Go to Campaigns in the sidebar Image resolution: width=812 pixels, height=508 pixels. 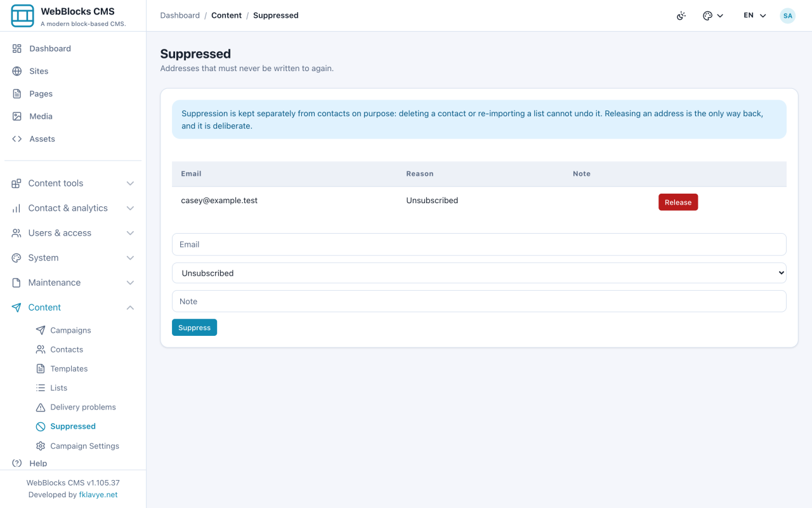70,330
